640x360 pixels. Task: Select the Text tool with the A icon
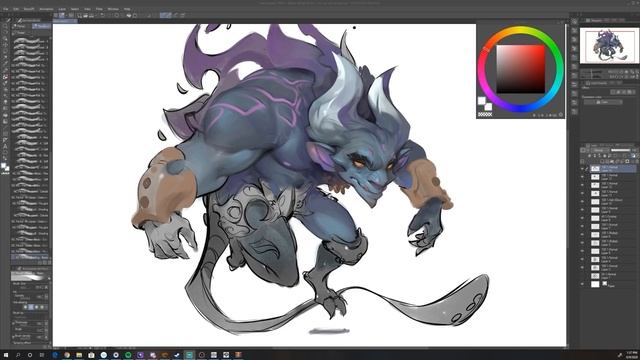coord(5,147)
